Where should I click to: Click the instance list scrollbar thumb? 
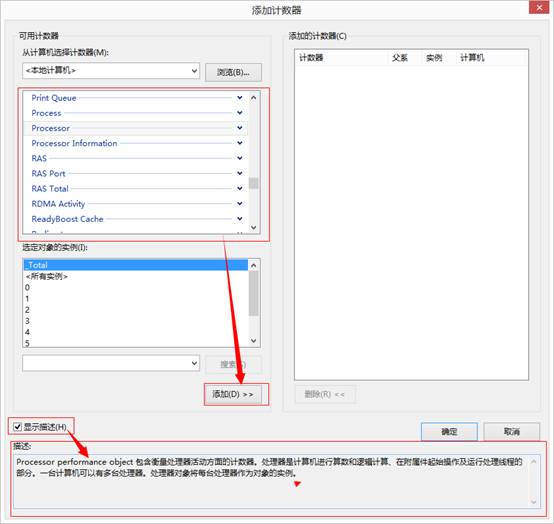click(x=253, y=293)
